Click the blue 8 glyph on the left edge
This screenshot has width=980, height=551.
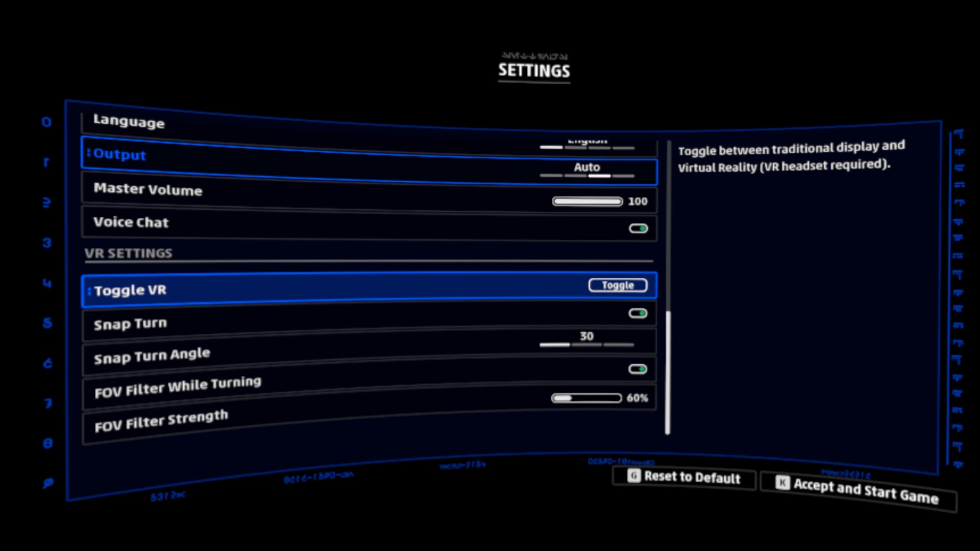(x=47, y=443)
